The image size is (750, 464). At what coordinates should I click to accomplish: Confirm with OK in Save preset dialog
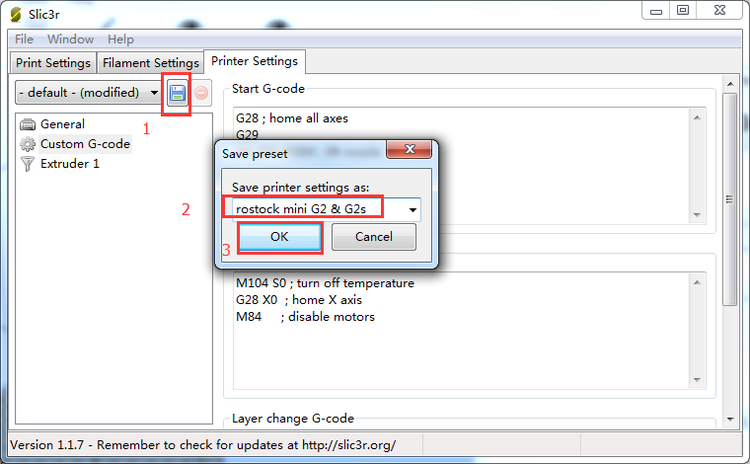[279, 237]
